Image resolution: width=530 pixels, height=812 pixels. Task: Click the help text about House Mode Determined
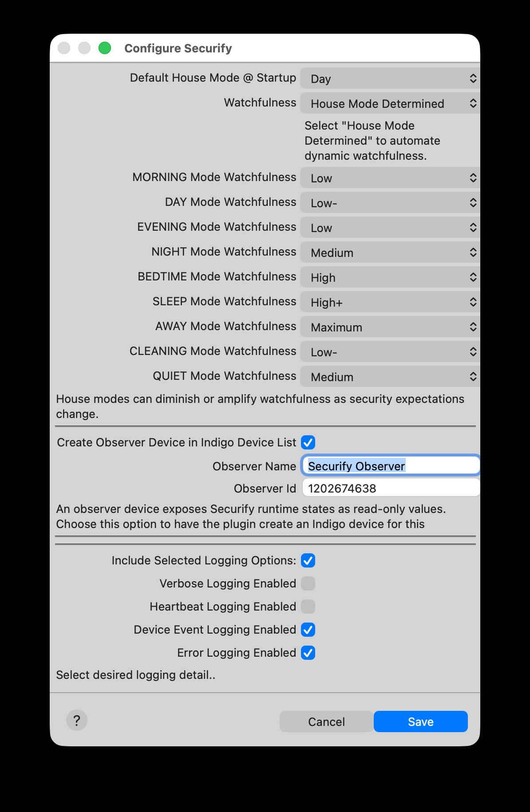372,141
